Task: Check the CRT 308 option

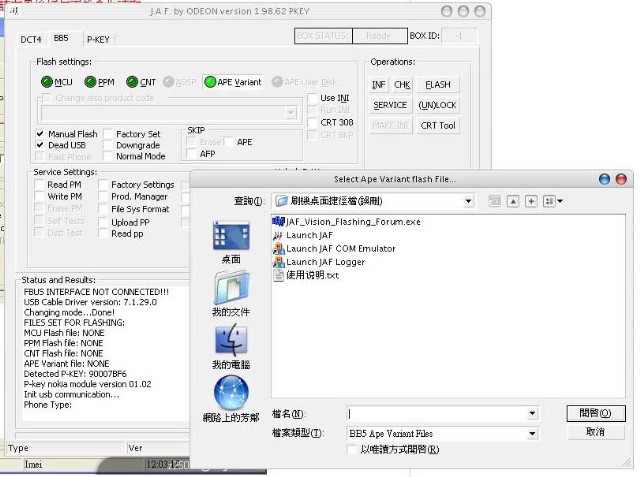Action: coord(312,122)
